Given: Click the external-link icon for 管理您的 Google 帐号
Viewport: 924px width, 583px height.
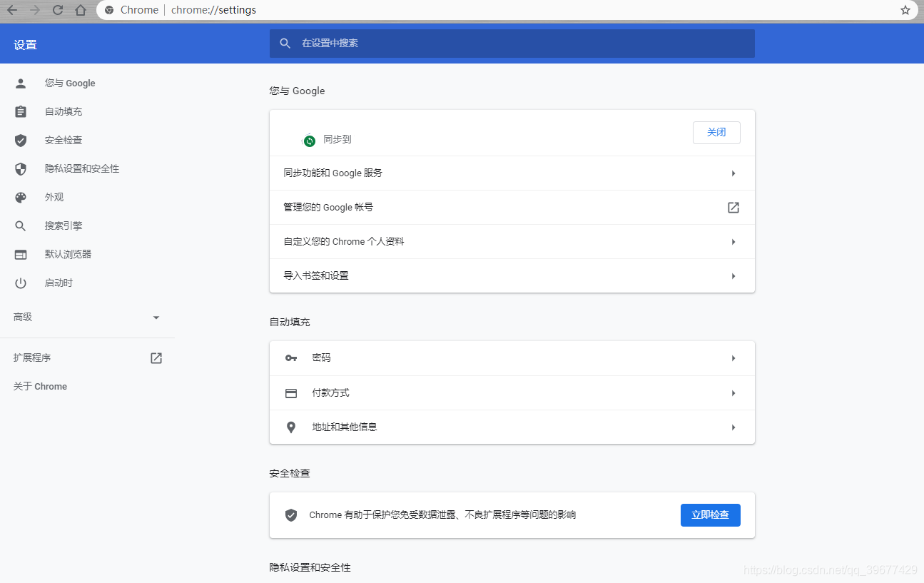Looking at the screenshot, I should (x=733, y=208).
